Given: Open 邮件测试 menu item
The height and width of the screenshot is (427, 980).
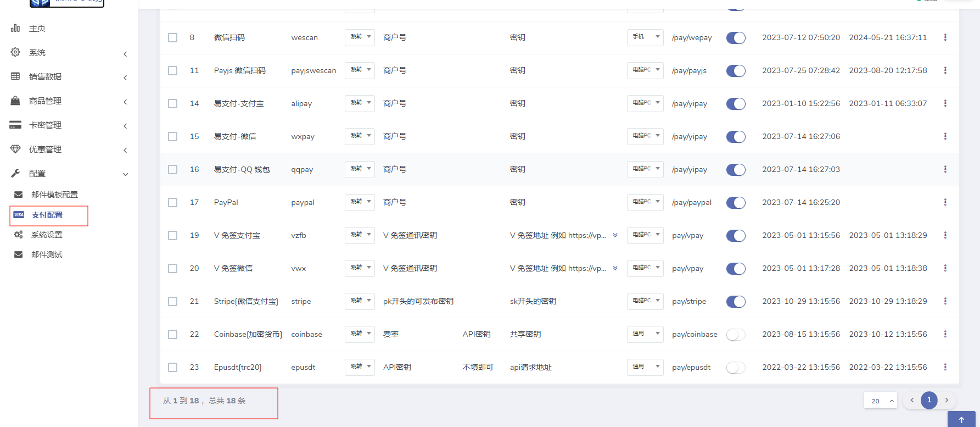Looking at the screenshot, I should 47,254.
